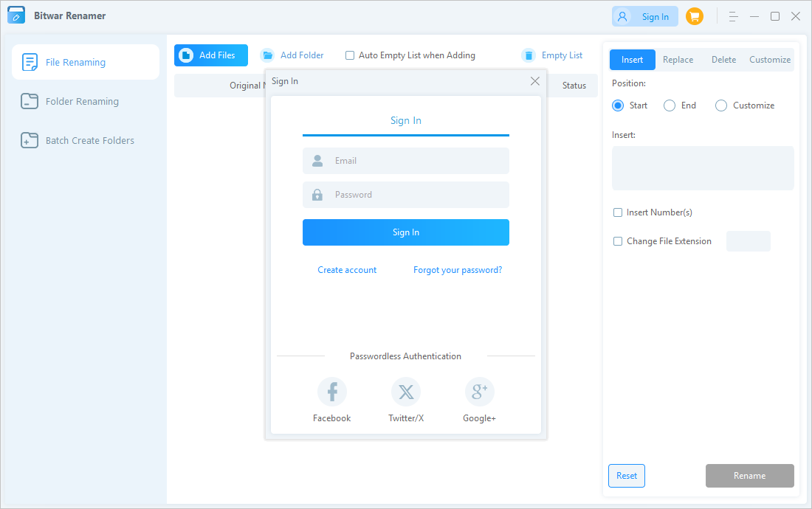Click the File Renaming document icon
Image resolution: width=812 pixels, height=509 pixels.
point(30,62)
